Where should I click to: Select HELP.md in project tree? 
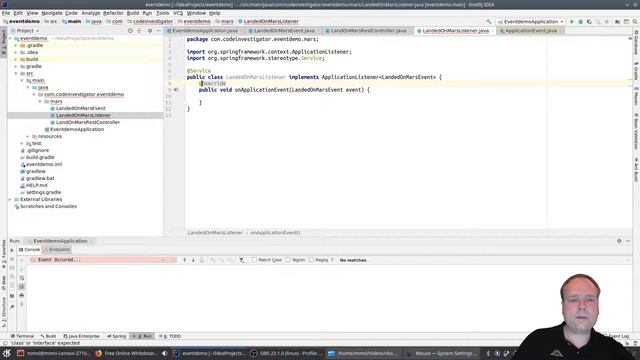tap(36, 185)
